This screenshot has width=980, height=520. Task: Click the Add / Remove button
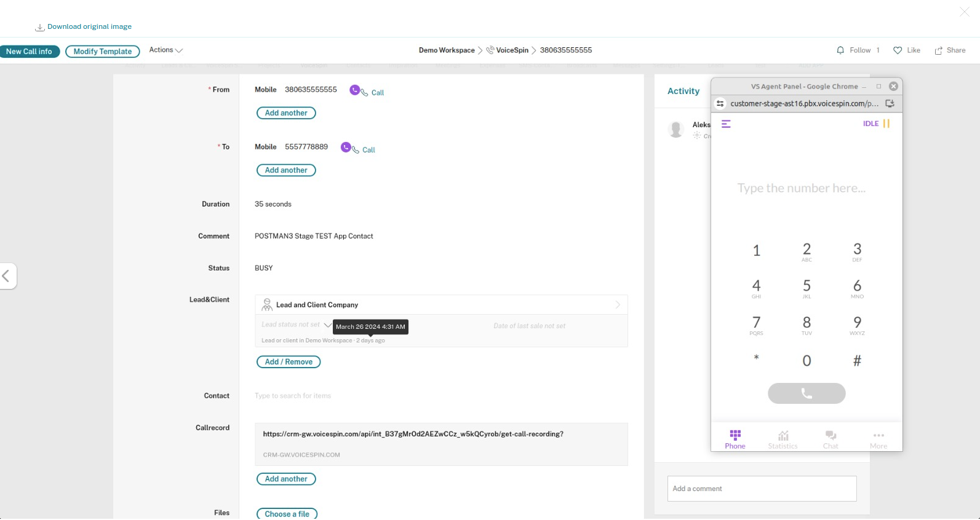289,362
